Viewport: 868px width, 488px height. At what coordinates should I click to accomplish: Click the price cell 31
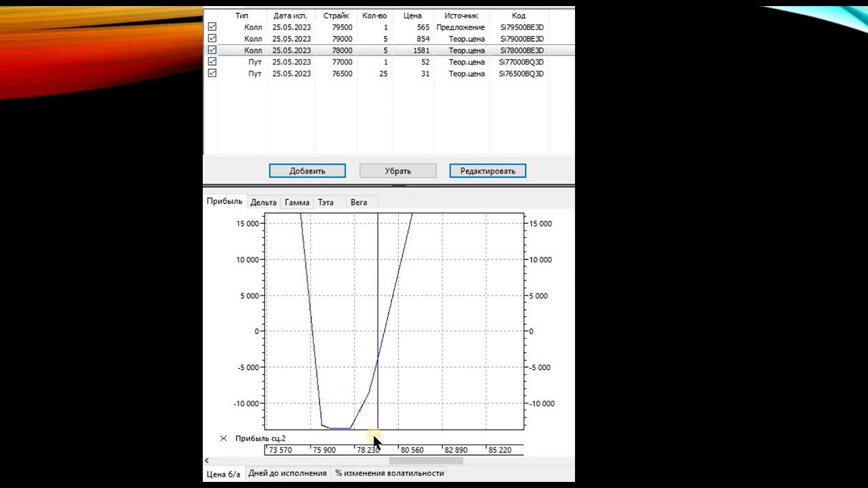[x=425, y=73]
